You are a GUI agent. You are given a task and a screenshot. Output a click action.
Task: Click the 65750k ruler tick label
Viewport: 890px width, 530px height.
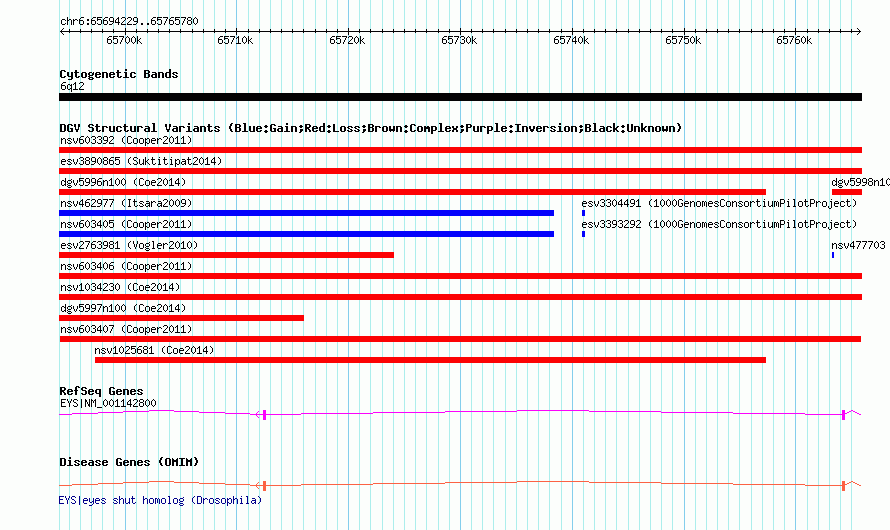click(683, 40)
